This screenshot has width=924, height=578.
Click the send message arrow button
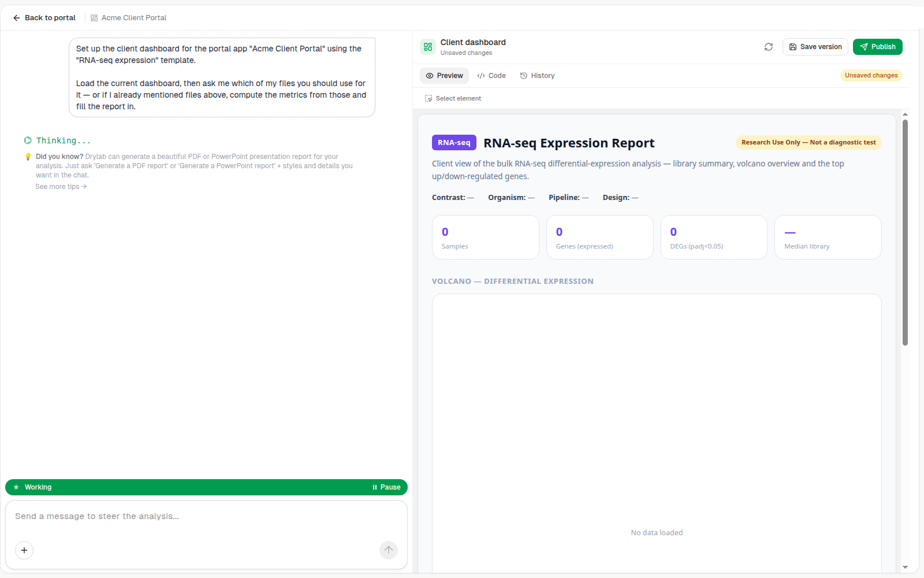click(x=389, y=550)
